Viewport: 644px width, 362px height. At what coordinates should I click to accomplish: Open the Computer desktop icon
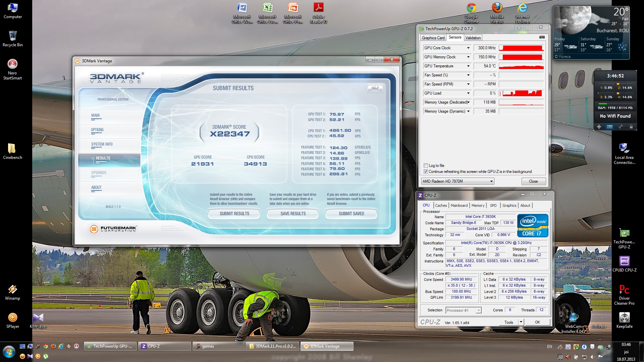pyautogui.click(x=13, y=10)
